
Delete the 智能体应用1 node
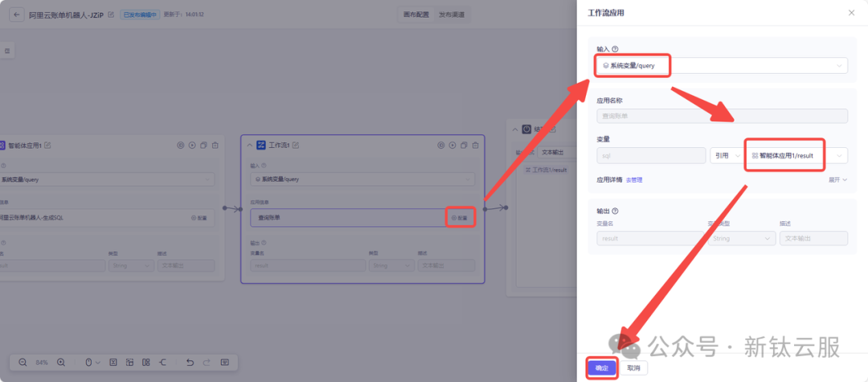215,146
